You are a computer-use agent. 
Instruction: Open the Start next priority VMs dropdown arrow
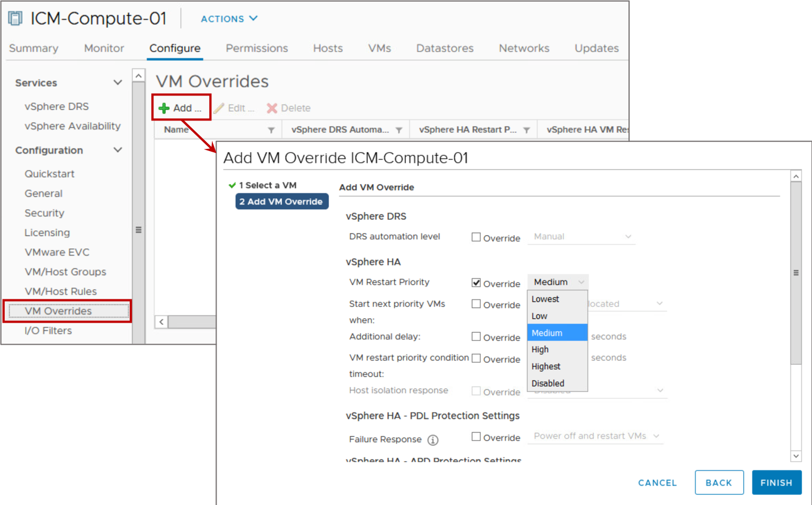(659, 303)
